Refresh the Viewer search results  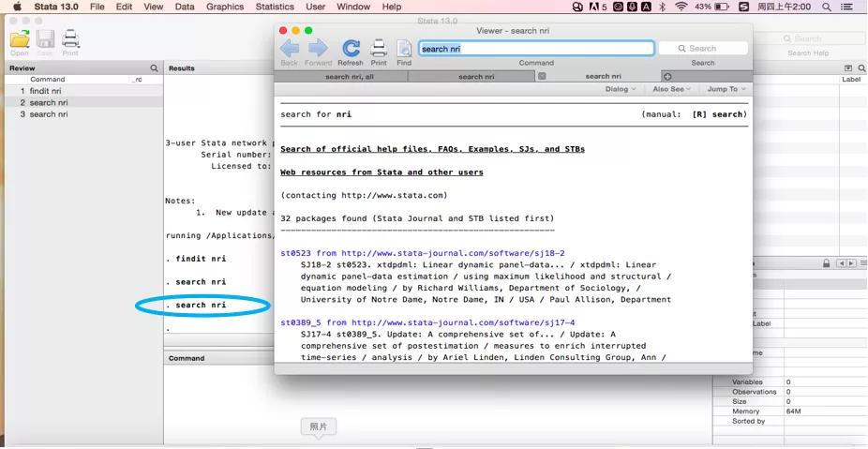(351, 49)
